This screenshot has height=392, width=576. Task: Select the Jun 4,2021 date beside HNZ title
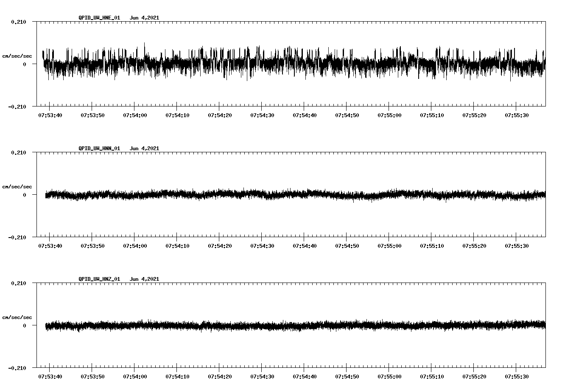[x=144, y=279]
